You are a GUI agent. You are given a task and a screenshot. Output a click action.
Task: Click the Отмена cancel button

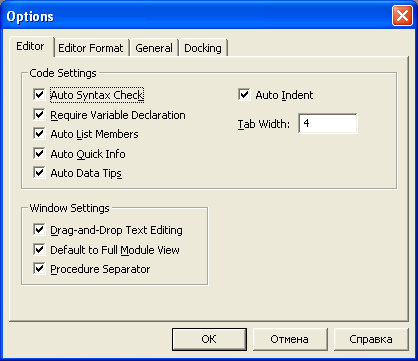point(289,339)
